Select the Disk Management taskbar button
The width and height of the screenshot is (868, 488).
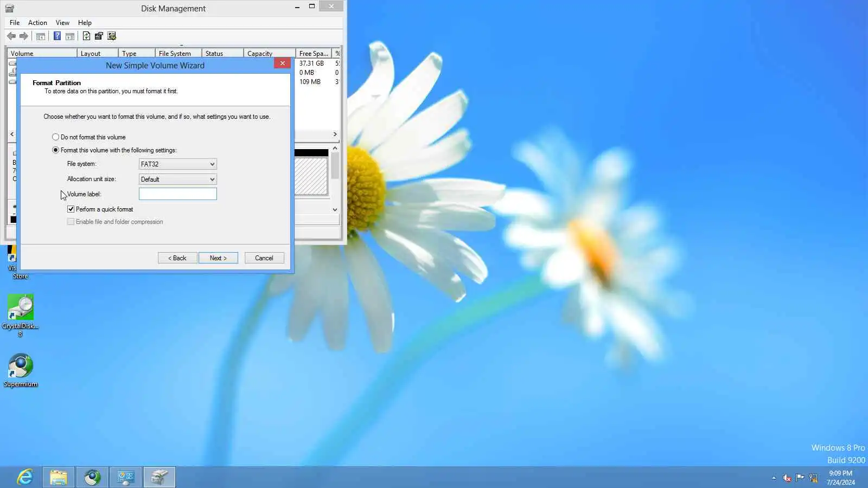coord(159,477)
